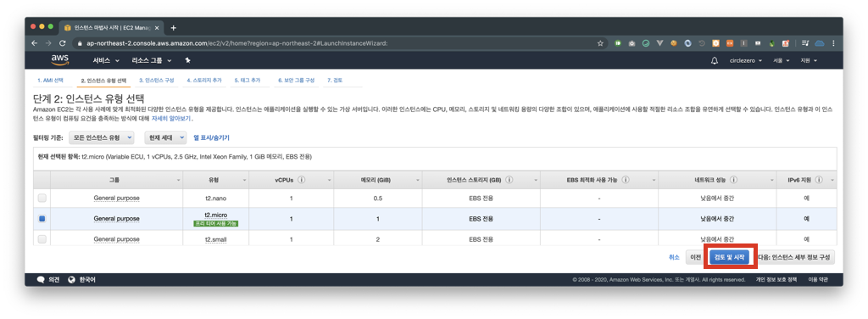Click the pin shortcut icon in AWS navbar
Screen dimensions: 868x319
point(187,60)
